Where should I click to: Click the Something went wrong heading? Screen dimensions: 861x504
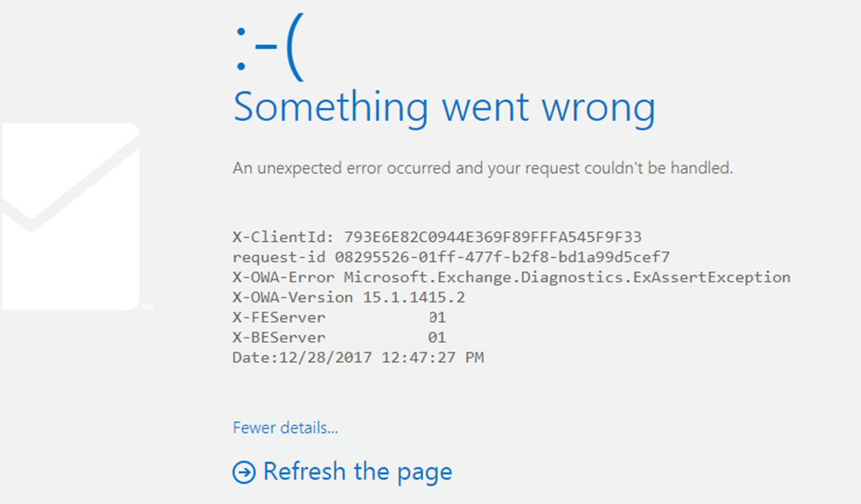(444, 108)
